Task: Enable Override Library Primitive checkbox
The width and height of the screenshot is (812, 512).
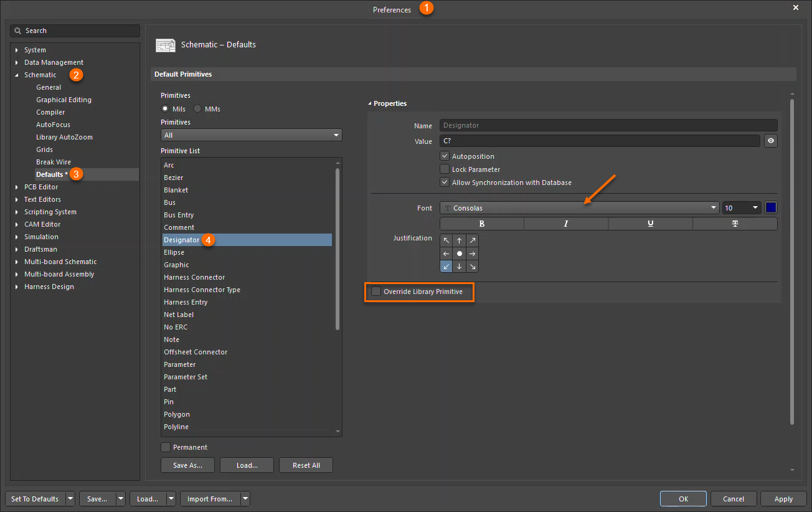Action: 376,292
